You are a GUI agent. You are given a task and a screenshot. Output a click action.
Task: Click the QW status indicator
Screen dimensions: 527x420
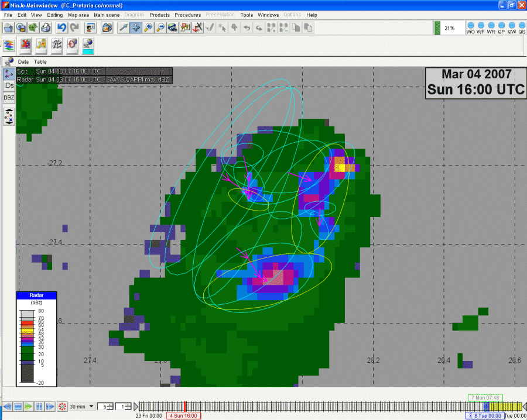(x=512, y=28)
